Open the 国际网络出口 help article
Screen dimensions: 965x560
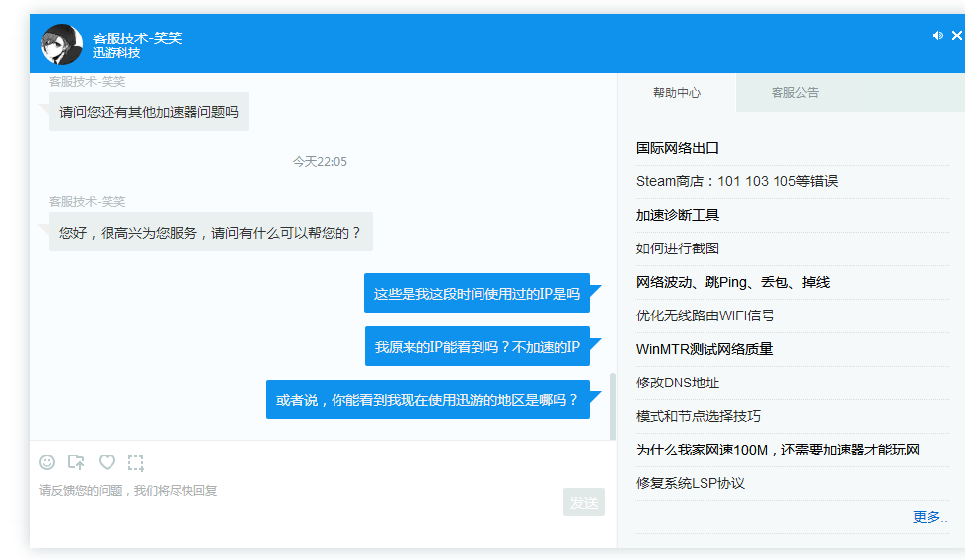[x=678, y=148]
